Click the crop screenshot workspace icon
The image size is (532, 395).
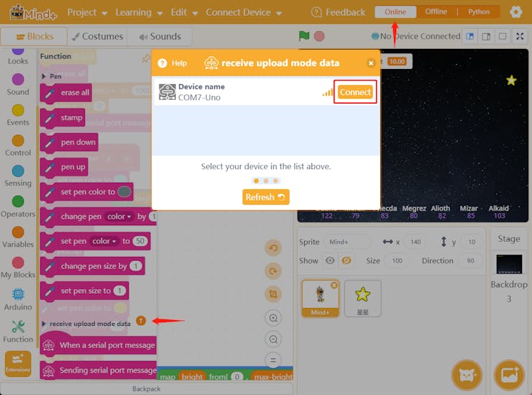pos(273,294)
